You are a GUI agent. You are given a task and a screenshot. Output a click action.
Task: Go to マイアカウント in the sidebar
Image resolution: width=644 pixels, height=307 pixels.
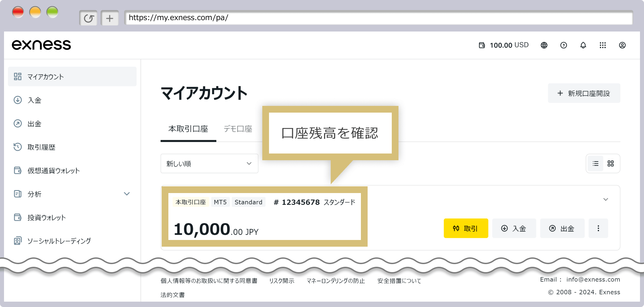pos(72,77)
